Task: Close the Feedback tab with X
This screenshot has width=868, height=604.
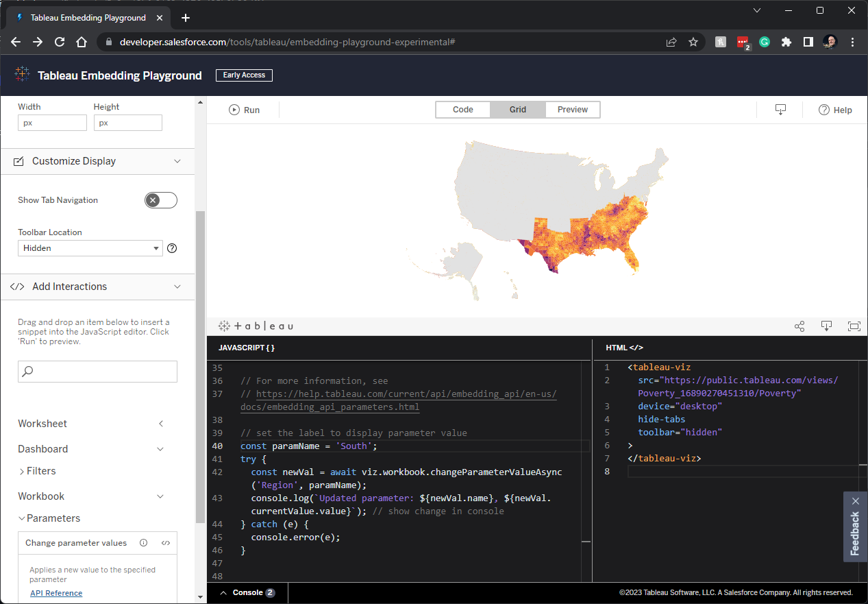Action: pos(855,501)
